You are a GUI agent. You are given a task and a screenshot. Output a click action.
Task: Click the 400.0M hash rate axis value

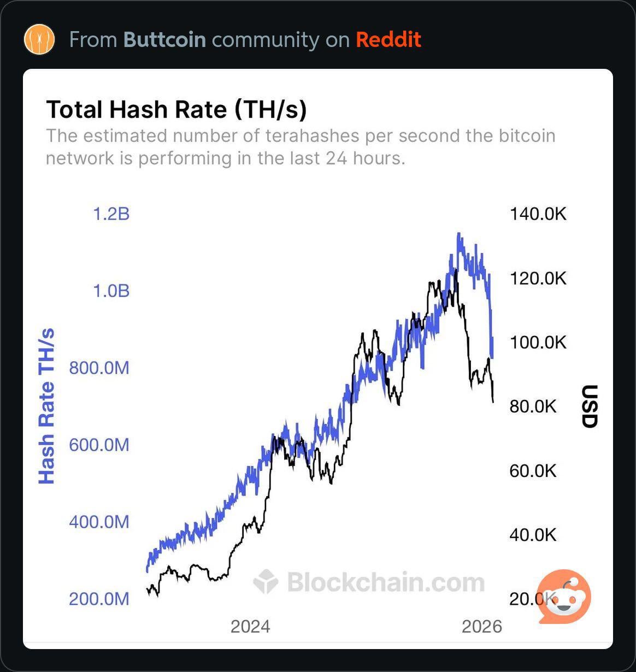[99, 522]
